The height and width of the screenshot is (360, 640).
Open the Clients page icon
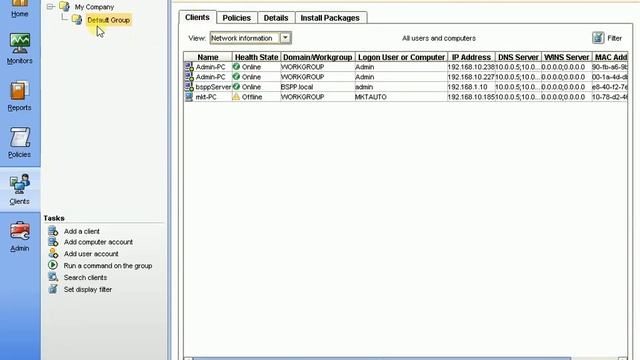[20, 184]
